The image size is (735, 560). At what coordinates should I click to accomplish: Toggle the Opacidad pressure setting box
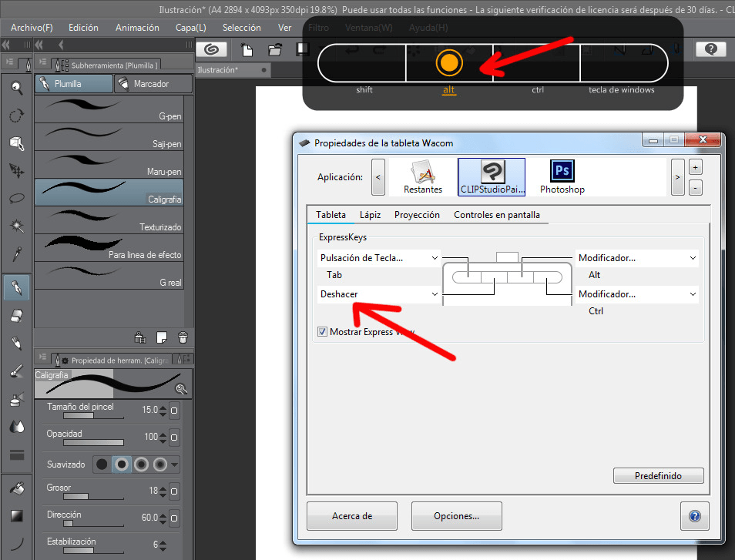[x=174, y=438]
